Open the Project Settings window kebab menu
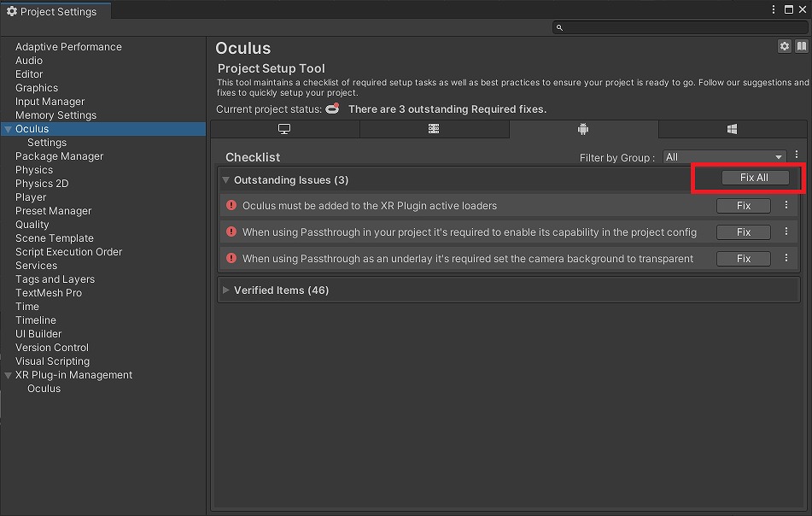The image size is (812, 516). (774, 9)
